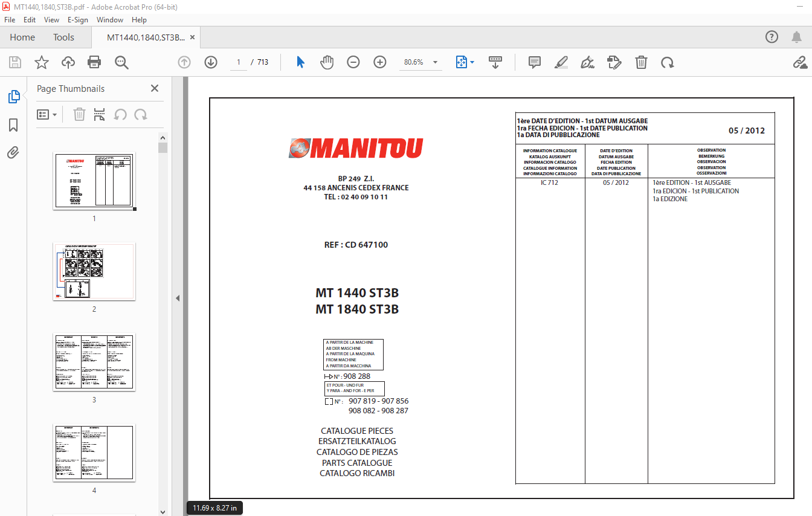Image resolution: width=812 pixels, height=516 pixels.
Task: Open the File menu
Action: click(10, 20)
